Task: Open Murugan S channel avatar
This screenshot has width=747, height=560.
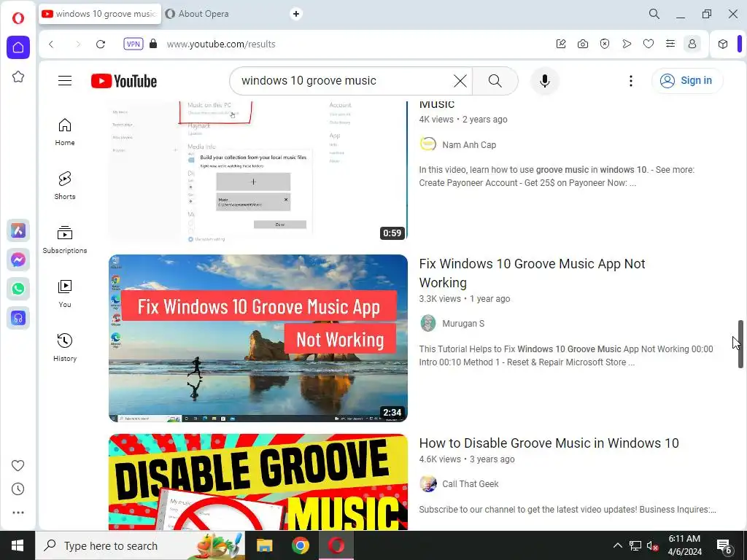Action: point(427,323)
